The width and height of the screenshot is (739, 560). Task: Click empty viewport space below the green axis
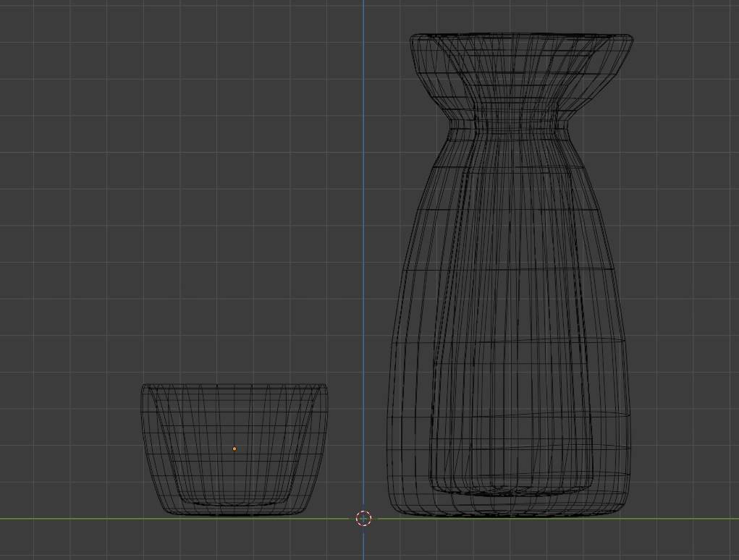[x=145, y=543]
